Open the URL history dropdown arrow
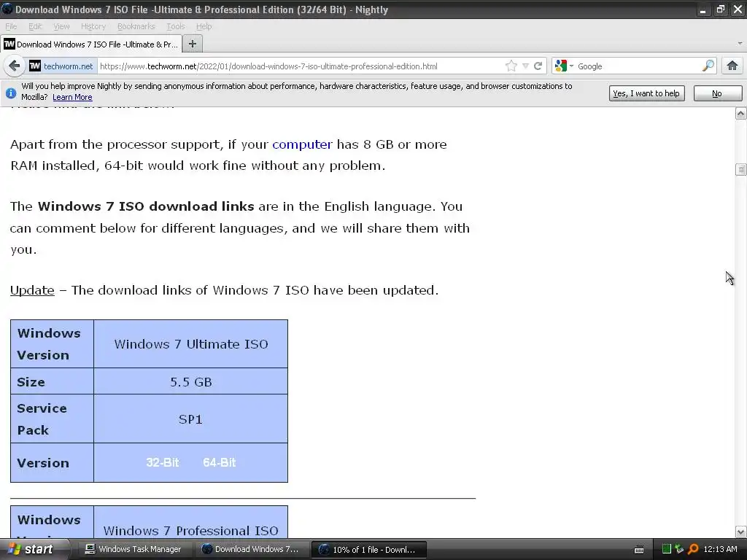This screenshot has width=747, height=560. tap(525, 66)
